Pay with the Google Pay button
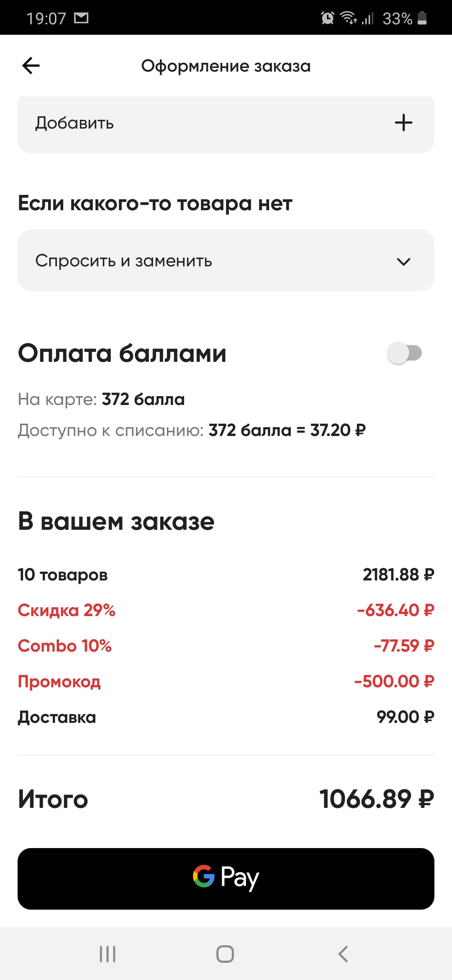Screen dimensions: 452x980 [x=226, y=879]
